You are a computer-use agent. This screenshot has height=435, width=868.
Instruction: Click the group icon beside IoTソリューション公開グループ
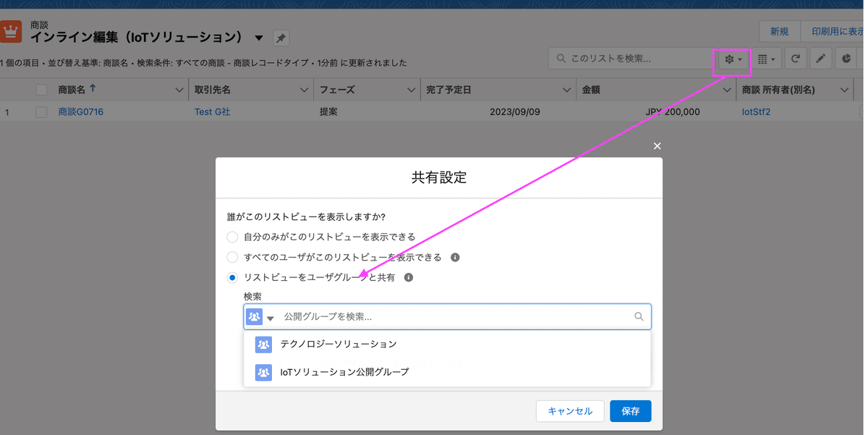(263, 372)
